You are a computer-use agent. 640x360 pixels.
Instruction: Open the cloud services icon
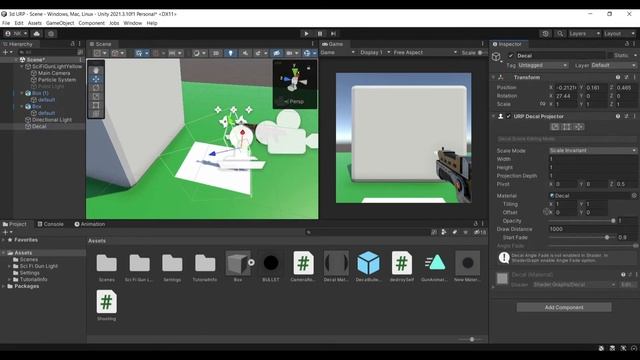point(37,34)
